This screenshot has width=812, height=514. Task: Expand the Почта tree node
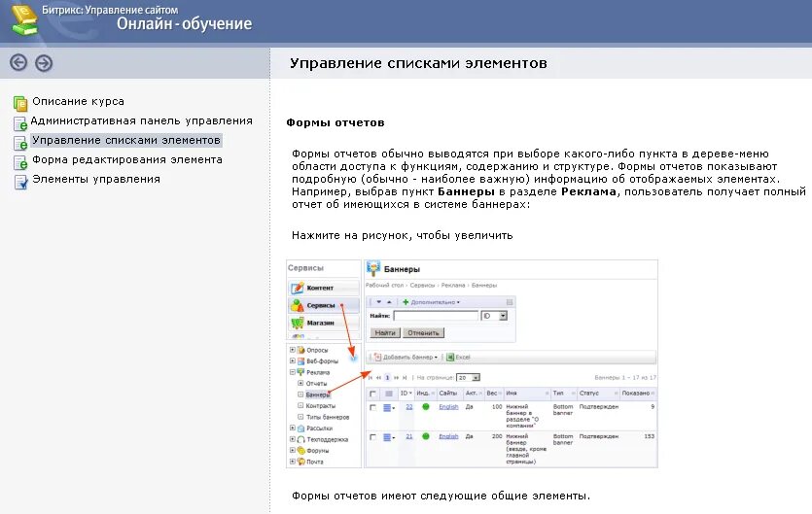[x=292, y=462]
